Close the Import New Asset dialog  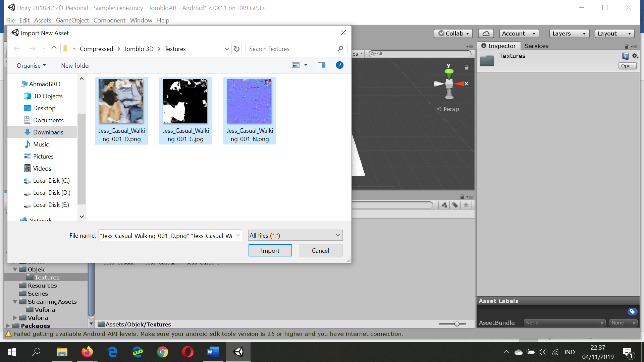(x=343, y=33)
